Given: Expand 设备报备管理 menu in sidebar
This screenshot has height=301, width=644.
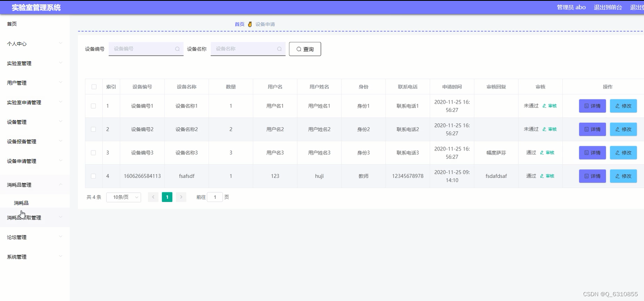Looking at the screenshot, I should [35, 142].
